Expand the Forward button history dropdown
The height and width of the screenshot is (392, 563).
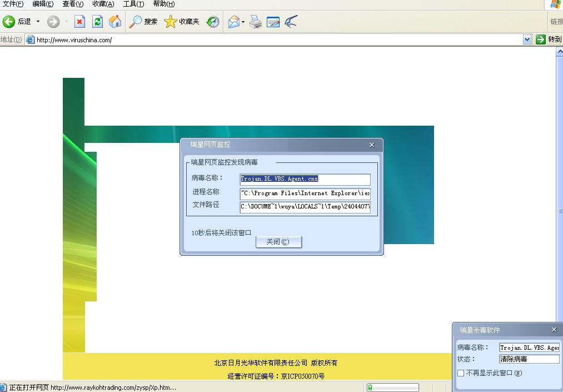pyautogui.click(x=67, y=22)
